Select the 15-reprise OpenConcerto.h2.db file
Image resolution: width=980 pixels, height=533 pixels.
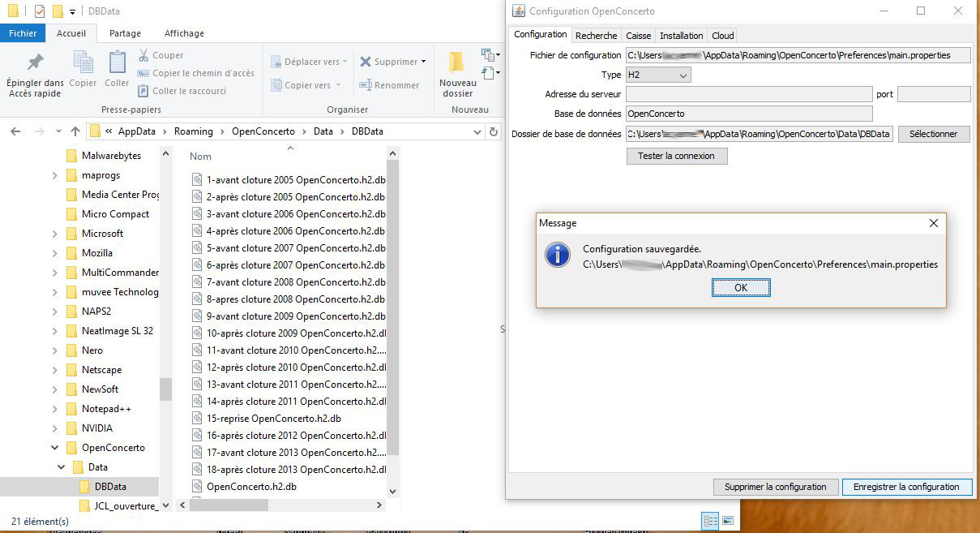273,419
